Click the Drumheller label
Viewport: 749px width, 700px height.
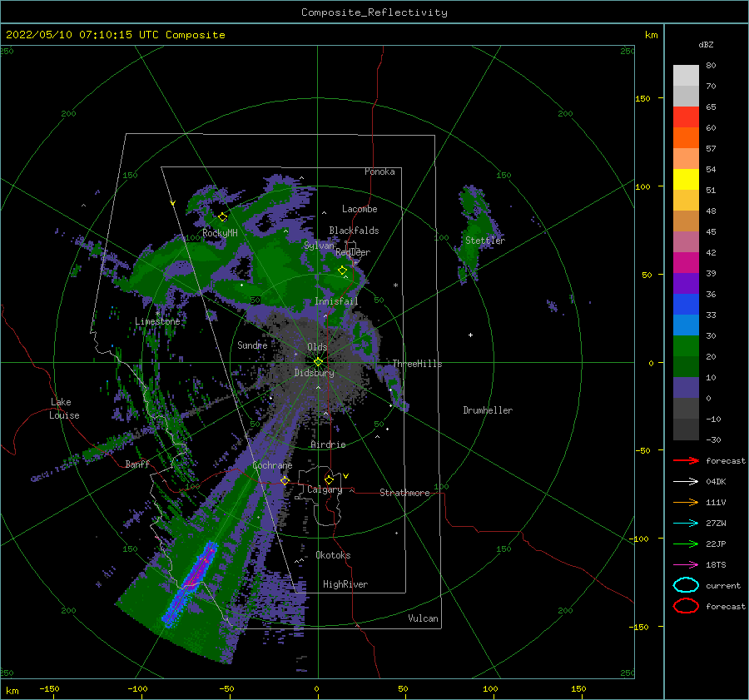(x=488, y=410)
